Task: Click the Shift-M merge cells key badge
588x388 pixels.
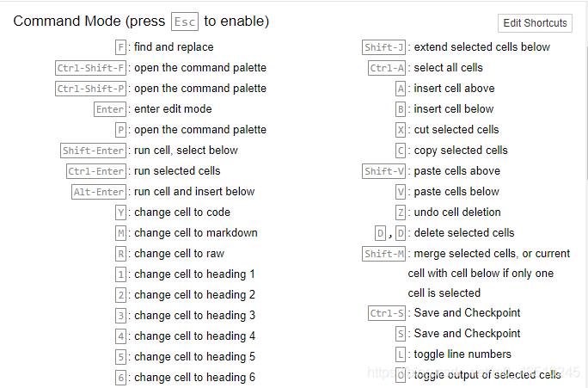Action: click(x=384, y=254)
